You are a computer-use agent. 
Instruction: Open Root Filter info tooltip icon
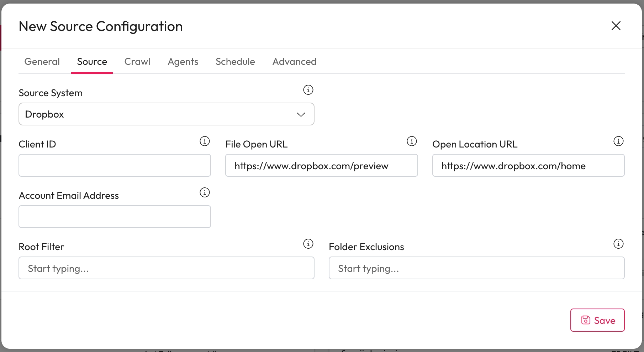[308, 244]
